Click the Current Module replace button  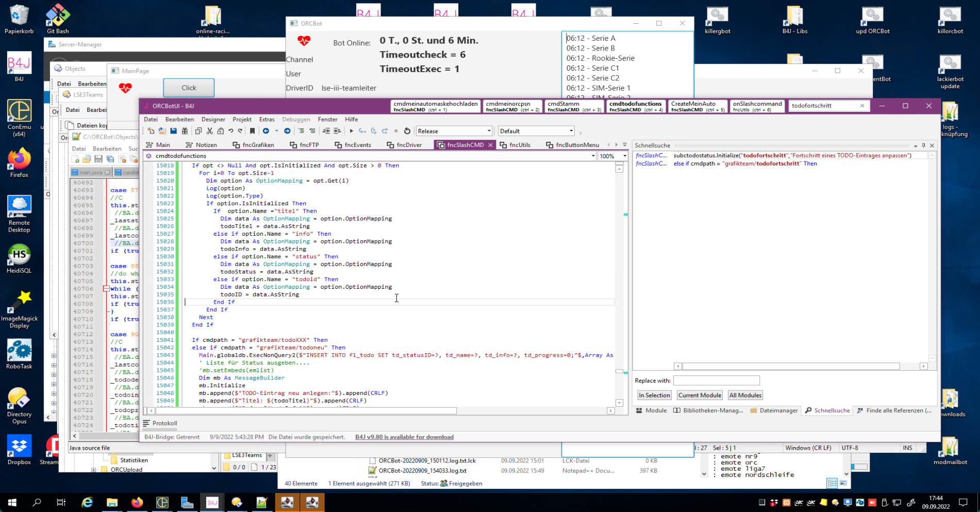point(700,395)
